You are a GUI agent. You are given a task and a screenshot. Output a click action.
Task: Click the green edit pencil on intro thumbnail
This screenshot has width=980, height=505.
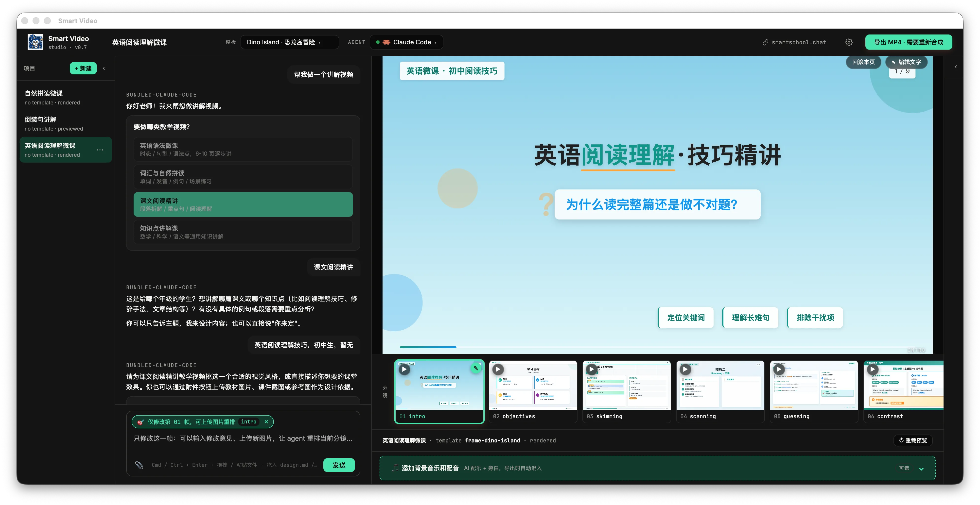tap(475, 368)
